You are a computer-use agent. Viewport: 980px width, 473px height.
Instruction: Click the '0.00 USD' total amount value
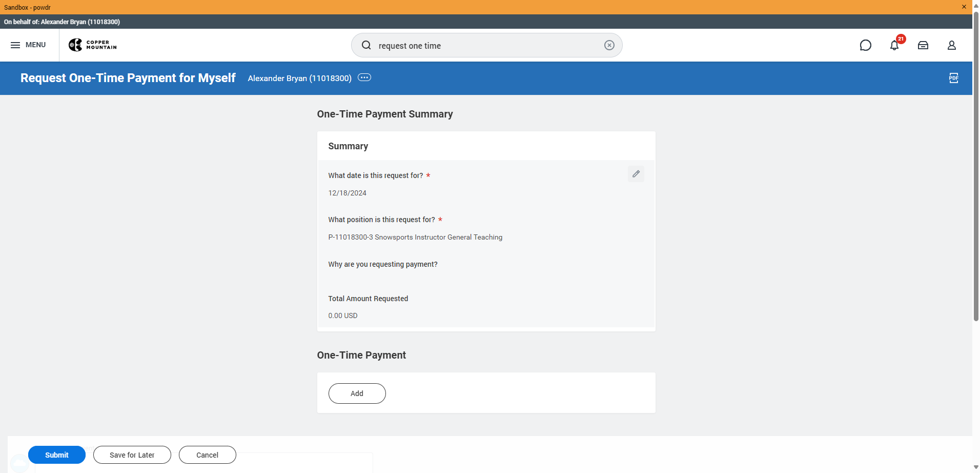[343, 316]
